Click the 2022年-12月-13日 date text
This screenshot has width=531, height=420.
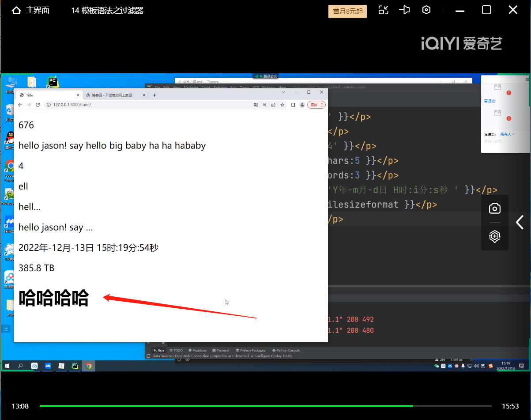(x=88, y=248)
